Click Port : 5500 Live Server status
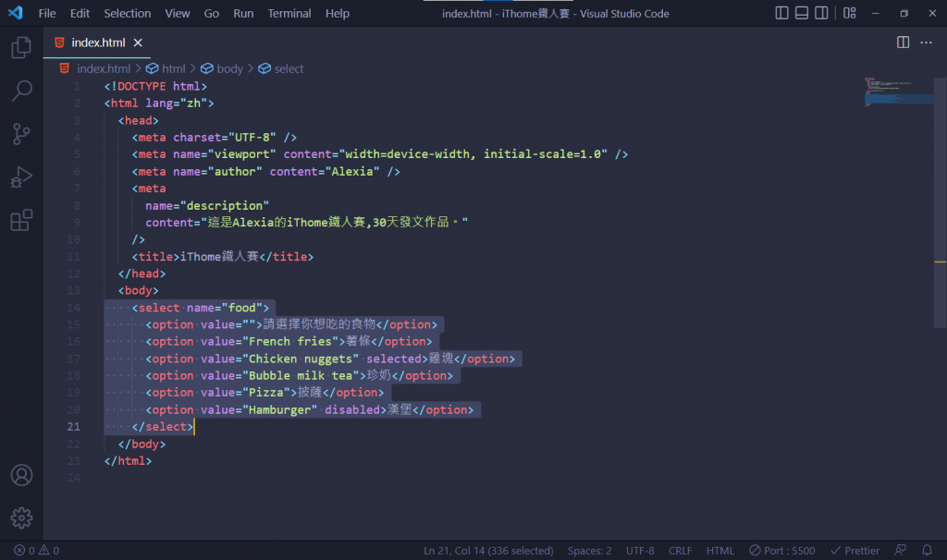Screen dimensions: 947x560 point(782,551)
